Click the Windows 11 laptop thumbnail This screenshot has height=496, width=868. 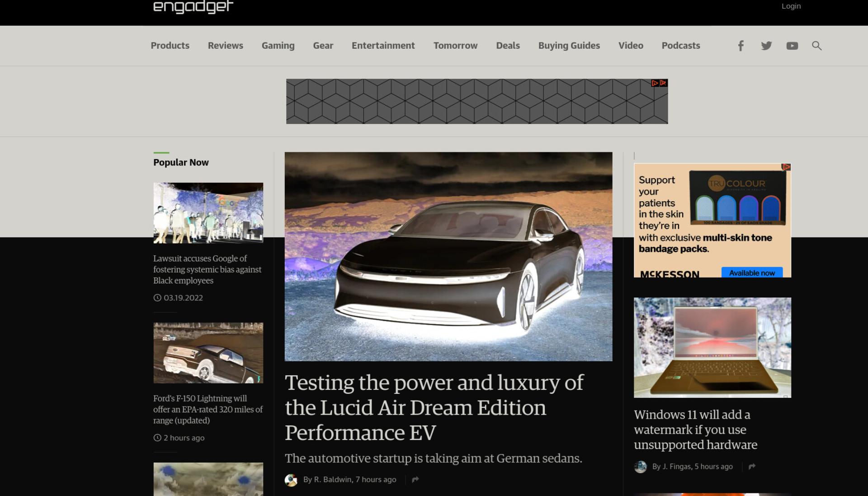[x=712, y=348]
